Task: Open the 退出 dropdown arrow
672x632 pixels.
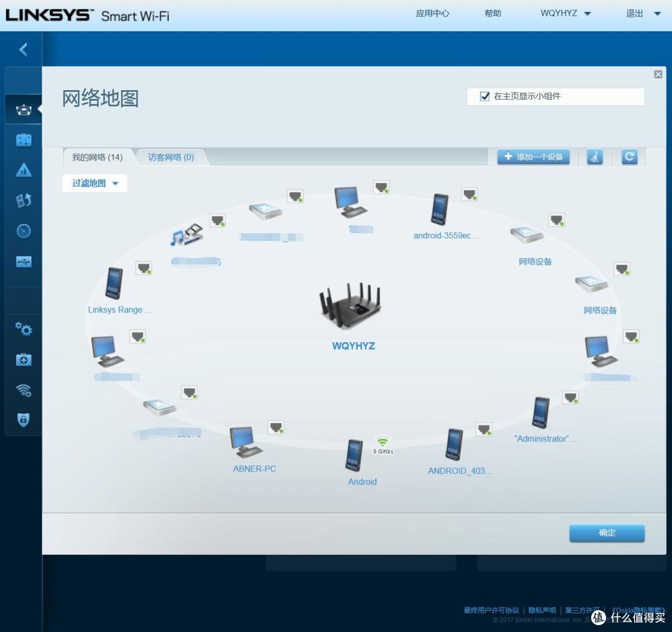Action: click(x=657, y=12)
